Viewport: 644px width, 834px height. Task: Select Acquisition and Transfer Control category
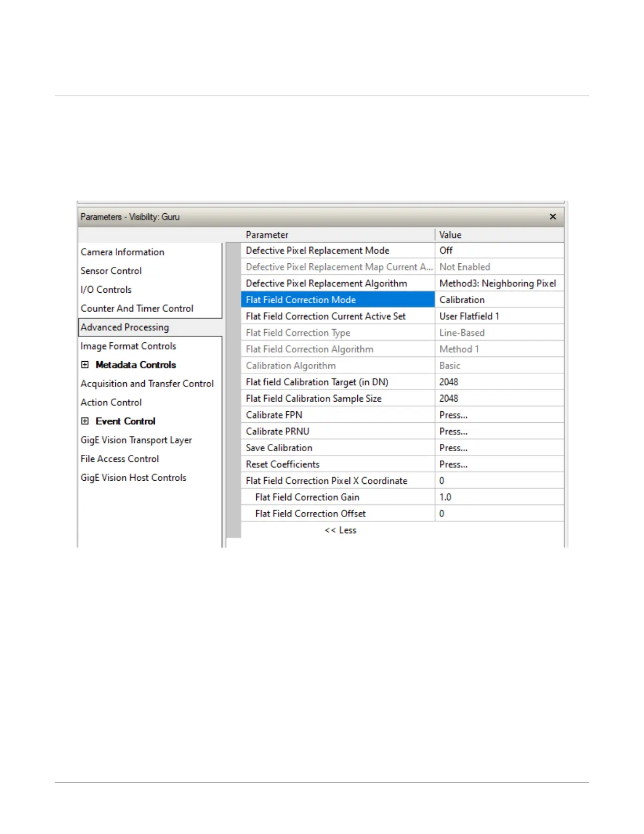point(147,384)
